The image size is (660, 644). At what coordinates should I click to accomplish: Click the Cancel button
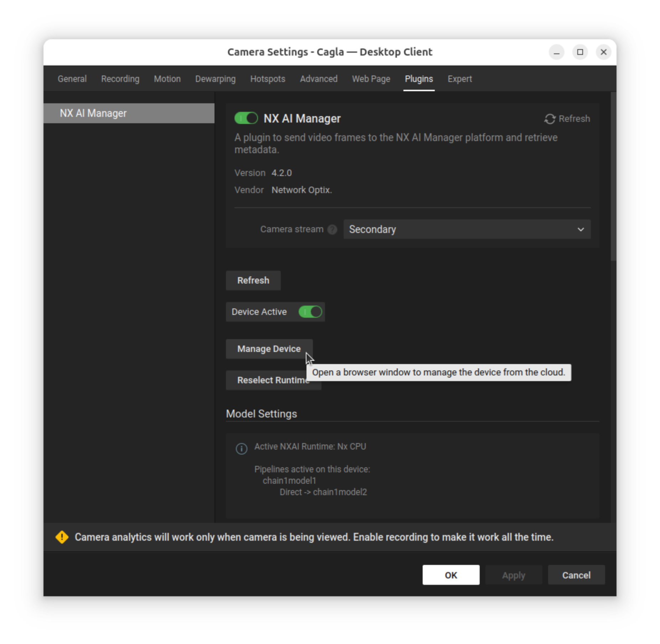click(576, 575)
